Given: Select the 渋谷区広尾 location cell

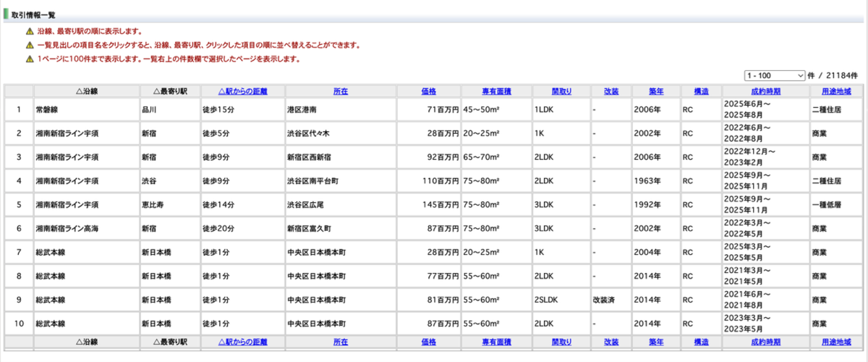Looking at the screenshot, I should pos(341,205).
